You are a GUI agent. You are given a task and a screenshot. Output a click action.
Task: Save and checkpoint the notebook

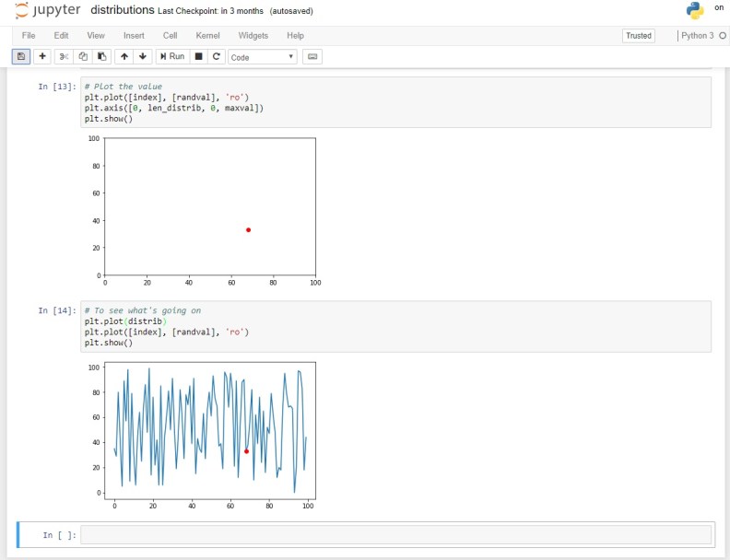21,57
